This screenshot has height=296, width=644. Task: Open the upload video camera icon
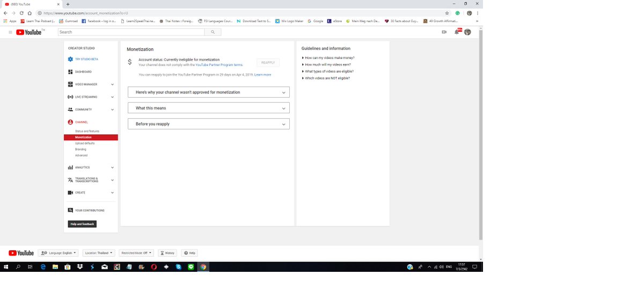pos(444,32)
